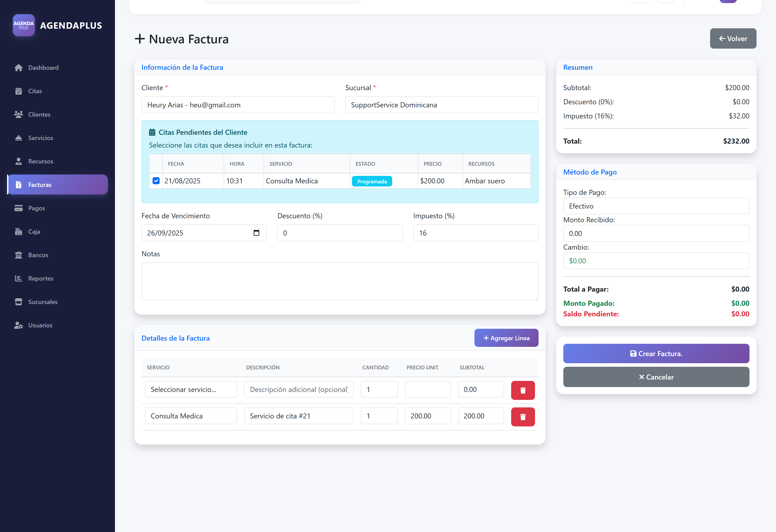Uncheck the 21/08/2025 pending appointment

[x=156, y=181]
